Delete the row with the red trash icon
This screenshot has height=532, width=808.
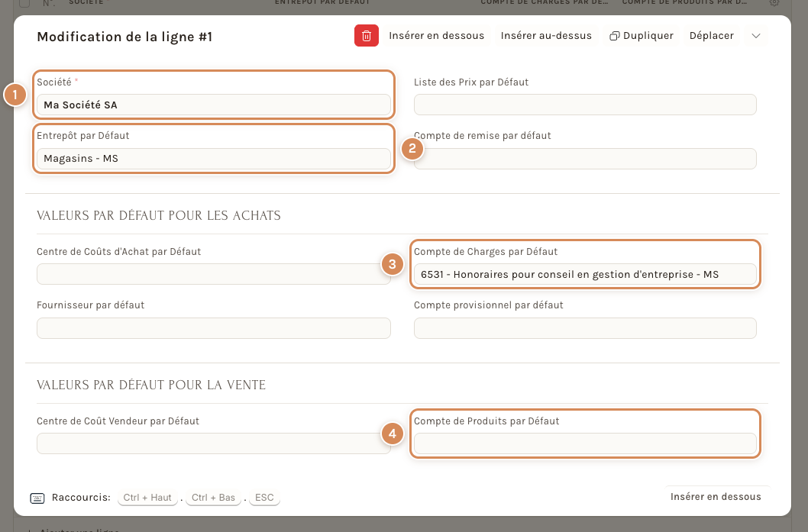[x=367, y=36]
